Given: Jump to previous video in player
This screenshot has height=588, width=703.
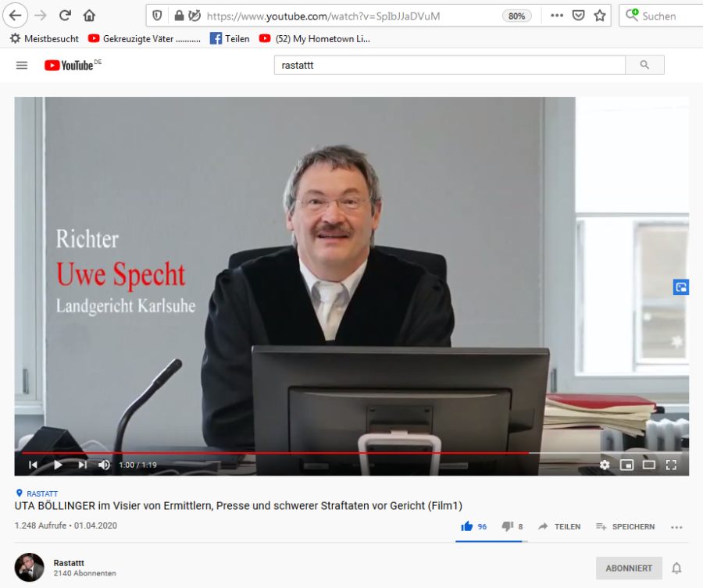Looking at the screenshot, I should [x=33, y=465].
